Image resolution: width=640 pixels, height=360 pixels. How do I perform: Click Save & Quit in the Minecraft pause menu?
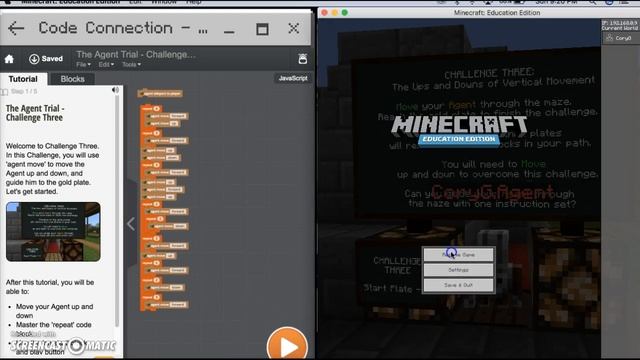pyautogui.click(x=458, y=285)
